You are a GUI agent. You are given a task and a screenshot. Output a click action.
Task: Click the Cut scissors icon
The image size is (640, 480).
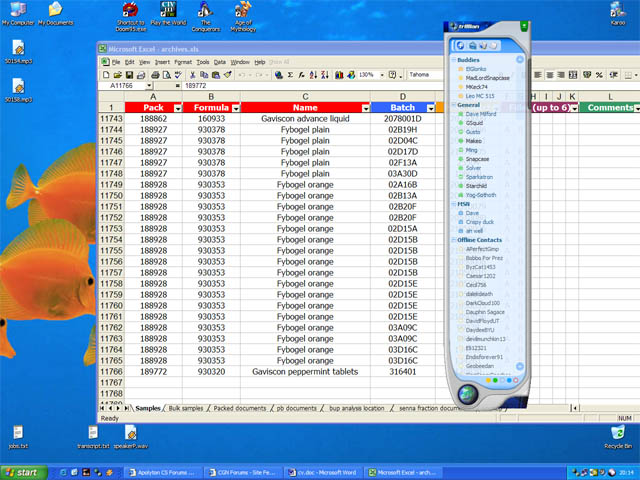click(193, 74)
